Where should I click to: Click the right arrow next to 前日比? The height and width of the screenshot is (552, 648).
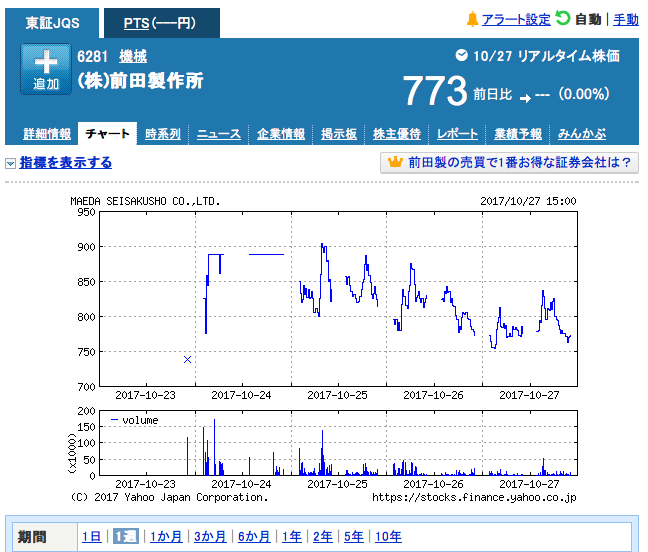point(525,98)
